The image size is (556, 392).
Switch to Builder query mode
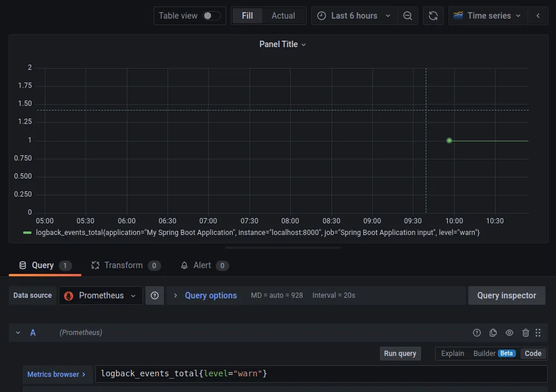494,354
